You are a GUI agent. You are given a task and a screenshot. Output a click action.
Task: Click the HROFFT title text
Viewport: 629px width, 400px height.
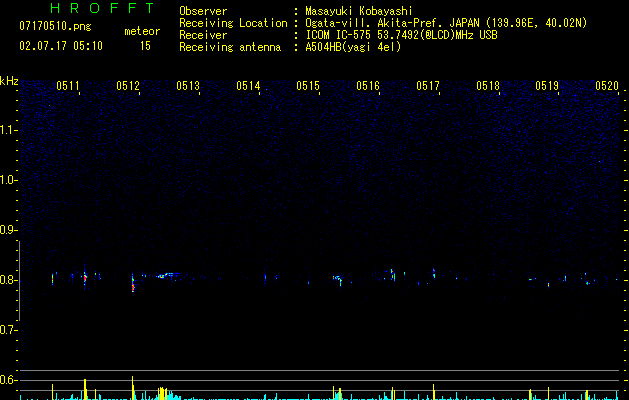102,8
